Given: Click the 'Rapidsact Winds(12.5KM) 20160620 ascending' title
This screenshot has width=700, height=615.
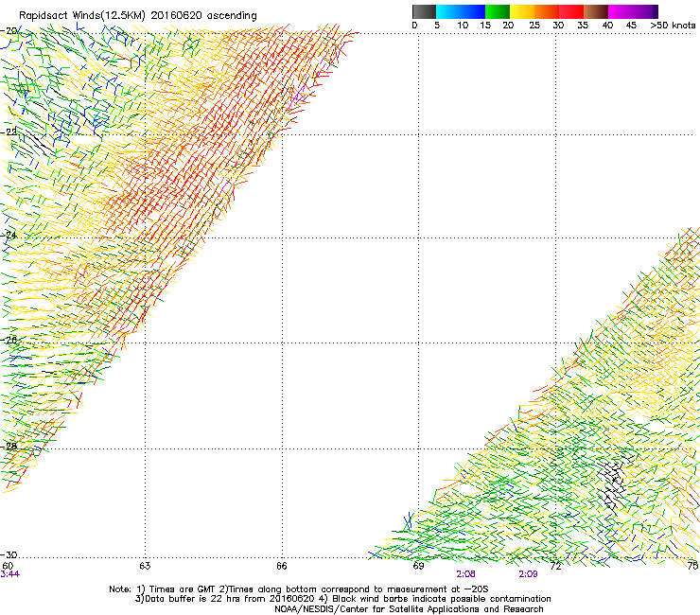Looking at the screenshot, I should coord(138,16).
